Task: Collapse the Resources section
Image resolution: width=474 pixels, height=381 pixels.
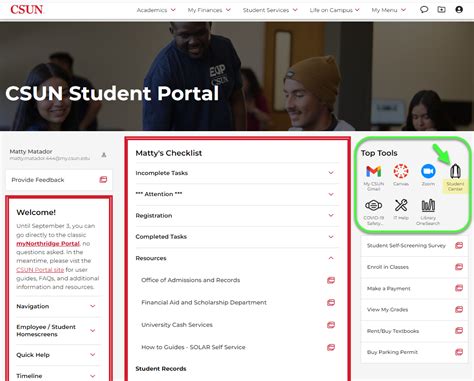Action: [x=237, y=258]
